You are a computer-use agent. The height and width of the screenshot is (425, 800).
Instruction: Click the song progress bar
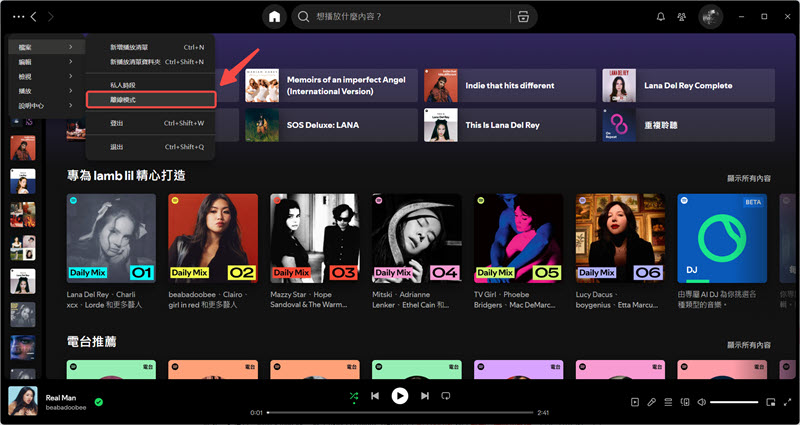[400, 412]
